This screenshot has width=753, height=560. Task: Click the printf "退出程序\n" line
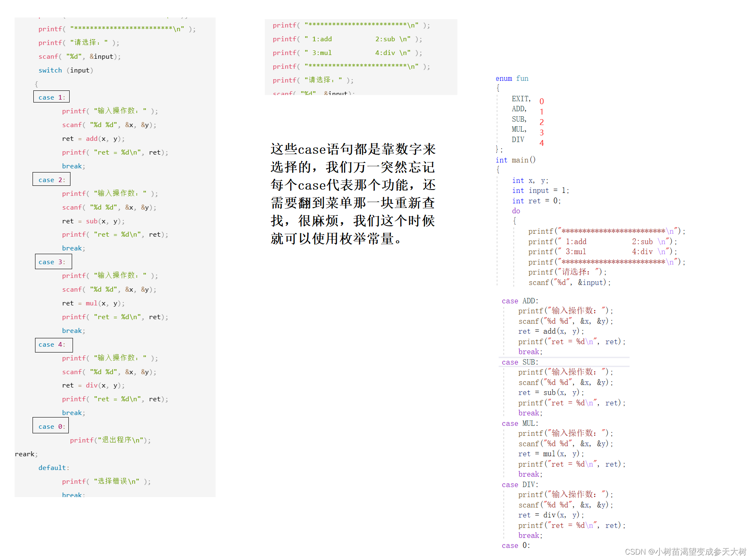click(110, 440)
